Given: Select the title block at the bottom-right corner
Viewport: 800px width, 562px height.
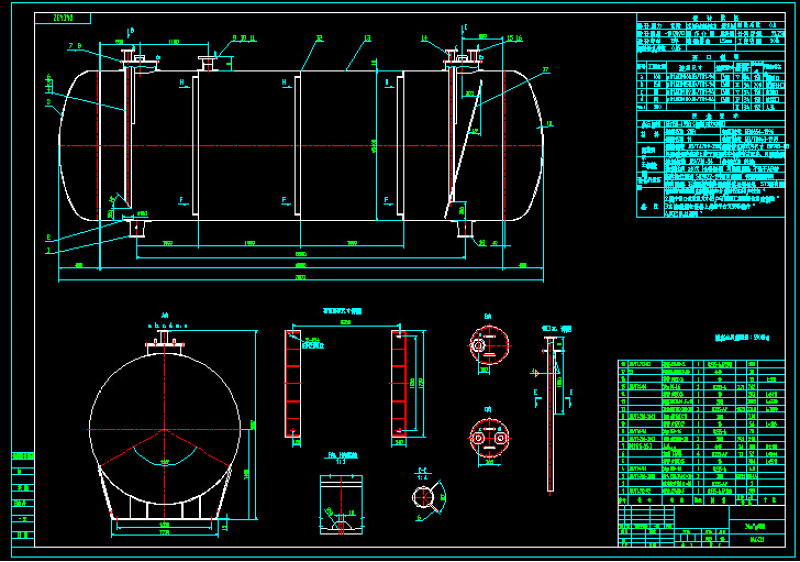Looking at the screenshot, I should pyautogui.click(x=701, y=526).
